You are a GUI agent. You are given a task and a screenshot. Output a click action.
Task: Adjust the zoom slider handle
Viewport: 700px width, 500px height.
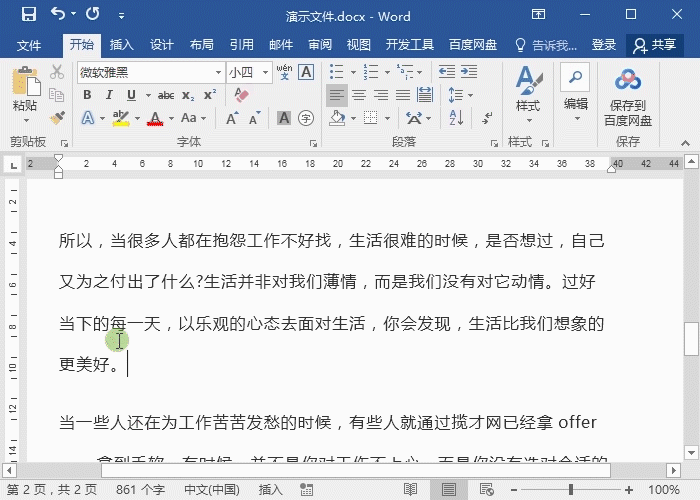click(571, 490)
